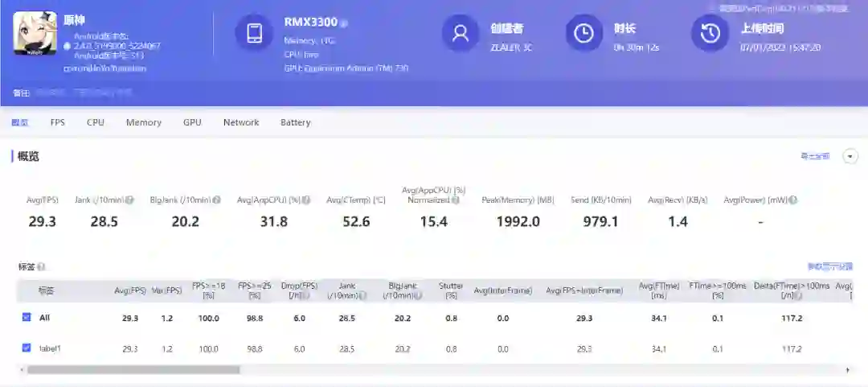Select the GPU tab
Viewport: 868px width, 387px height.
[192, 122]
